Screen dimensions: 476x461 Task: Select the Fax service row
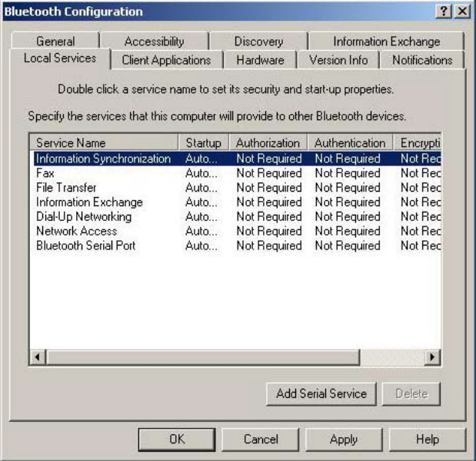tap(237, 173)
